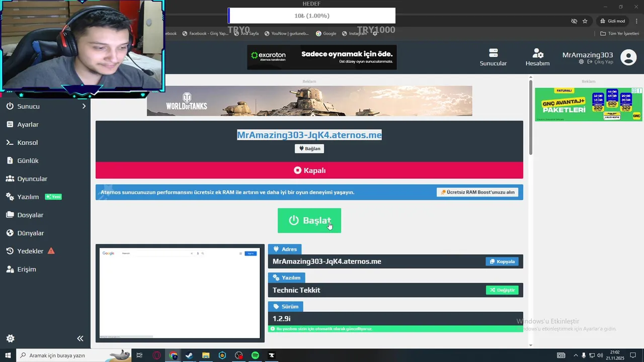Open the YouNow bookmark
The image size is (644, 362).
pos(286,34)
